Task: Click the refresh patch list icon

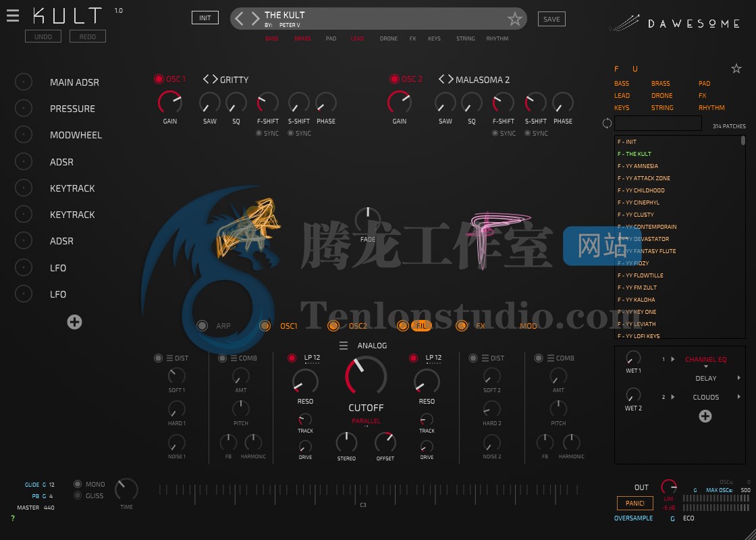Action: point(607,124)
